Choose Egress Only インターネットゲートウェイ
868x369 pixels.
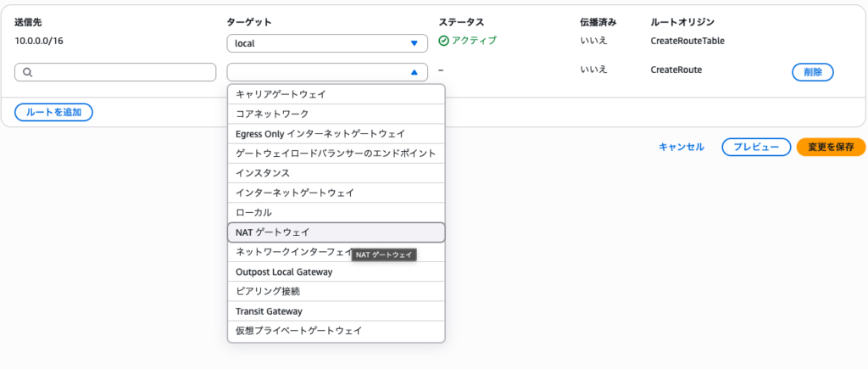336,134
